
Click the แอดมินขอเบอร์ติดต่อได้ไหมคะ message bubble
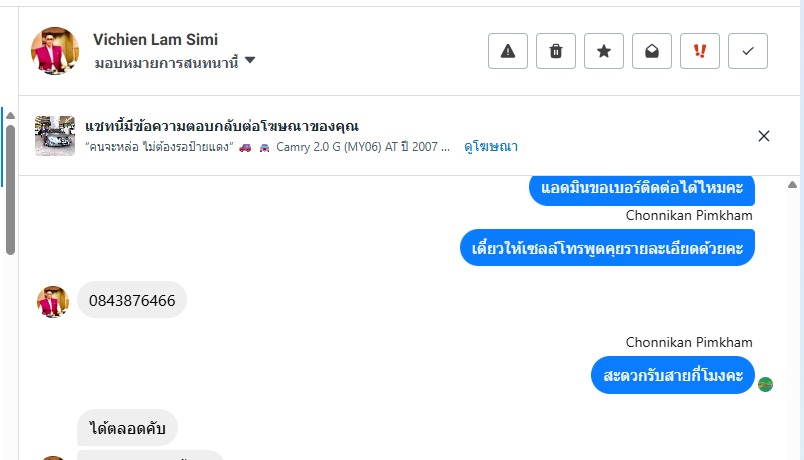pos(641,187)
